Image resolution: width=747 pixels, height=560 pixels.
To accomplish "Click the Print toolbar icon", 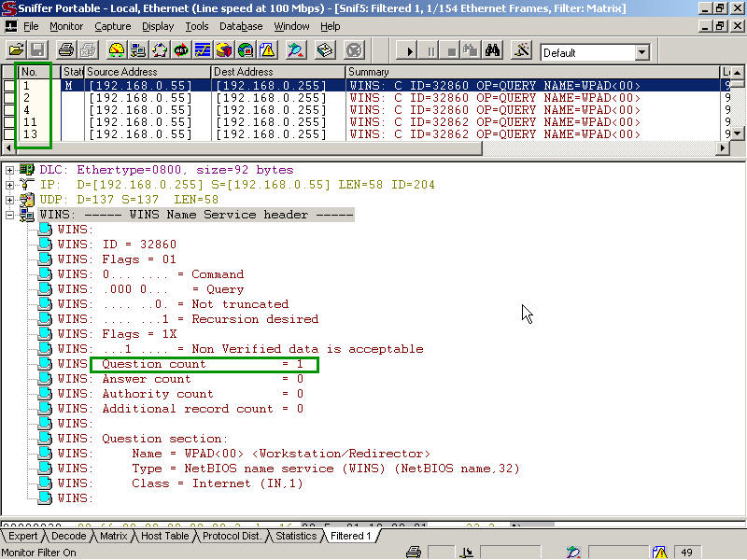I will point(66,50).
